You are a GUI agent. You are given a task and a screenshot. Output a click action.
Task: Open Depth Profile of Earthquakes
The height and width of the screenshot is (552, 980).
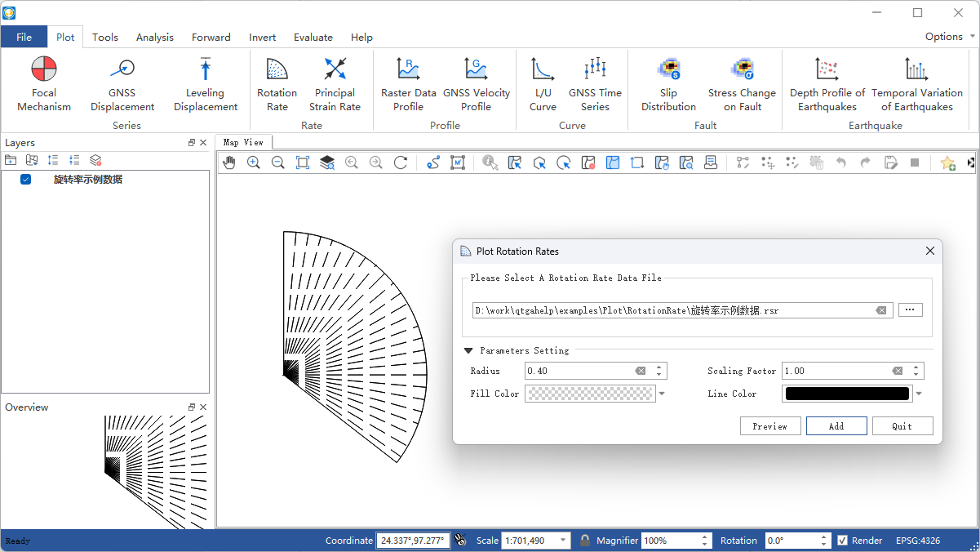[827, 84]
